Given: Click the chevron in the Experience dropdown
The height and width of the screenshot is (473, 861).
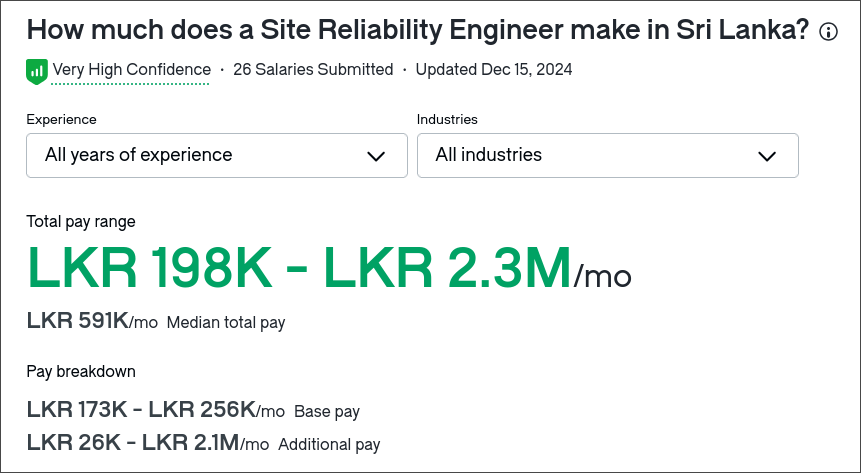Looking at the screenshot, I should click(376, 157).
